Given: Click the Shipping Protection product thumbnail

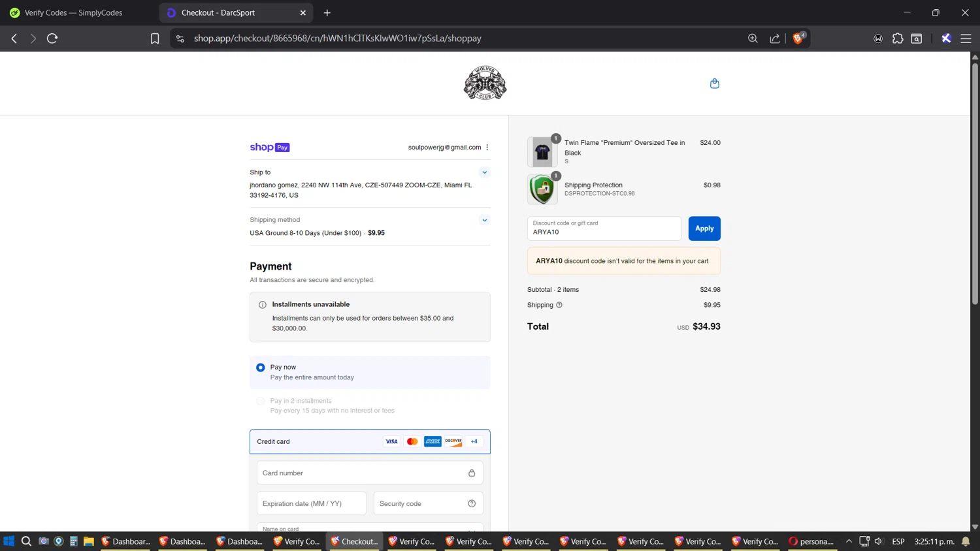Looking at the screenshot, I should (x=542, y=189).
